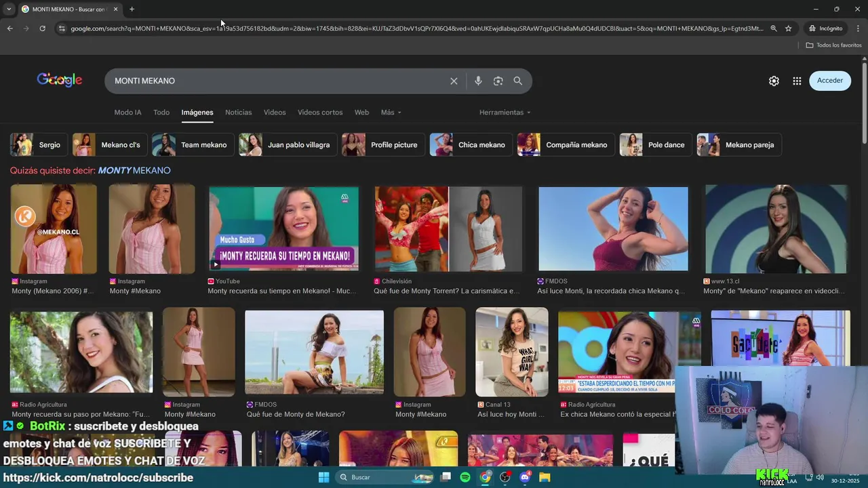The width and height of the screenshot is (868, 488).
Task: Open the @MEKANO.CL Instagram thumbnail
Action: click(x=54, y=228)
